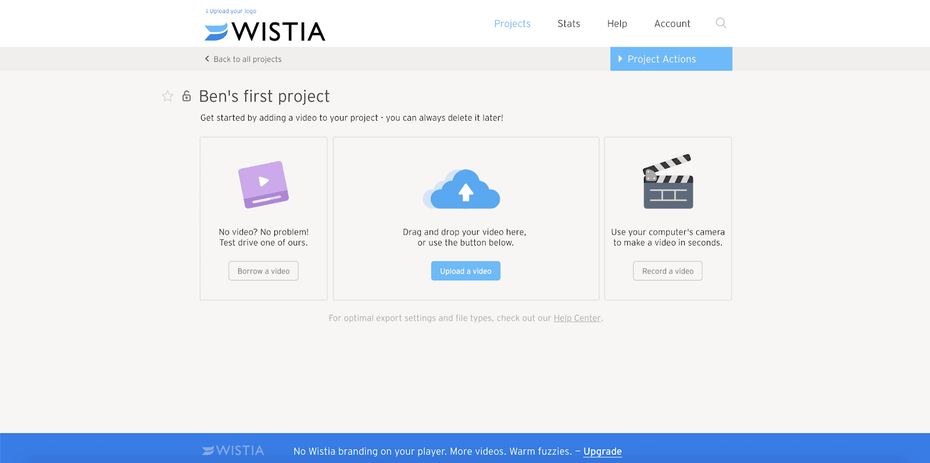This screenshot has width=930, height=463.
Task: Toggle the project privacy lock icon
Action: [x=186, y=95]
